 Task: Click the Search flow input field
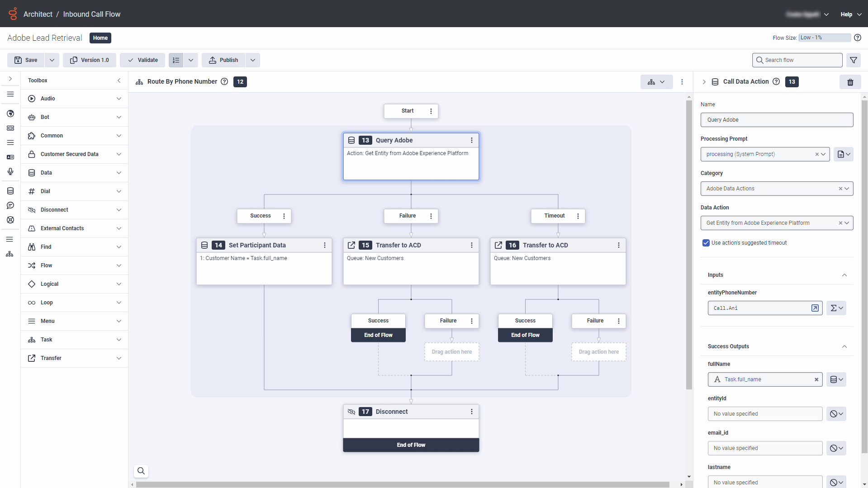coord(797,60)
